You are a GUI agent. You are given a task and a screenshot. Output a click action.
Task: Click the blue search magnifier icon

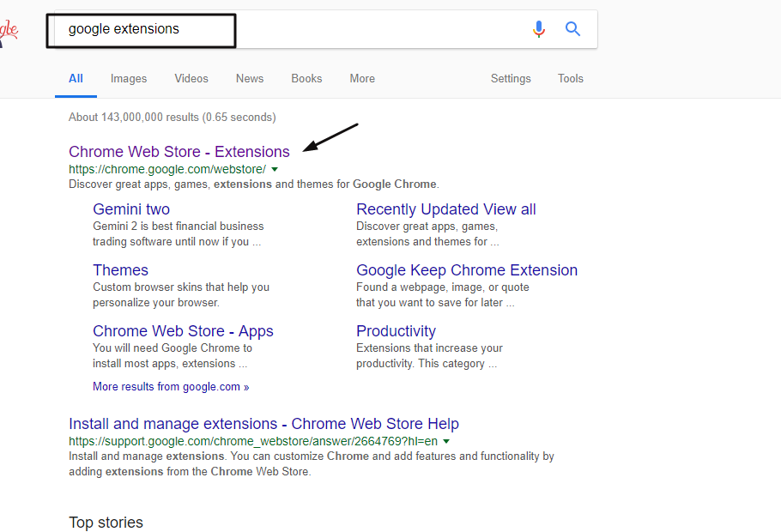[x=572, y=29]
